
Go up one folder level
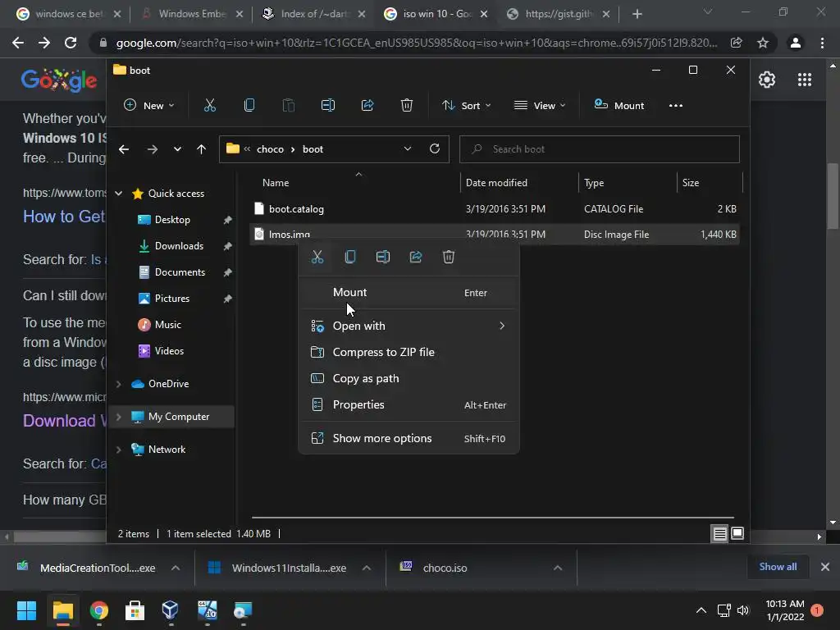click(201, 149)
